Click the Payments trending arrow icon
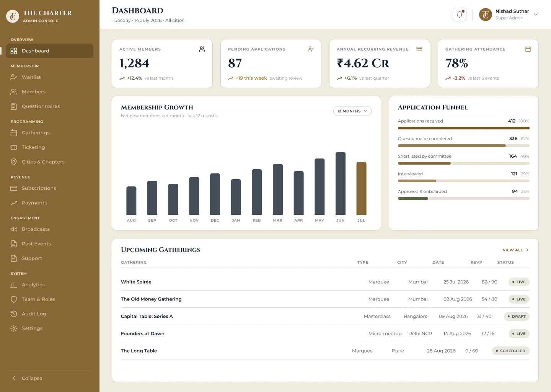Image resolution: width=551 pixels, height=392 pixels. [14, 203]
